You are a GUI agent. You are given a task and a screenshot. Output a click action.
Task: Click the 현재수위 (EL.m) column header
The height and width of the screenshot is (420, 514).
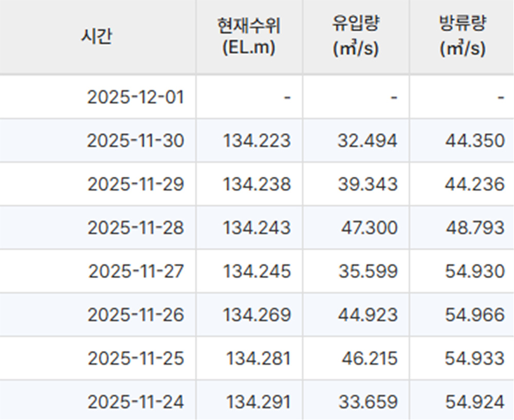249,37
